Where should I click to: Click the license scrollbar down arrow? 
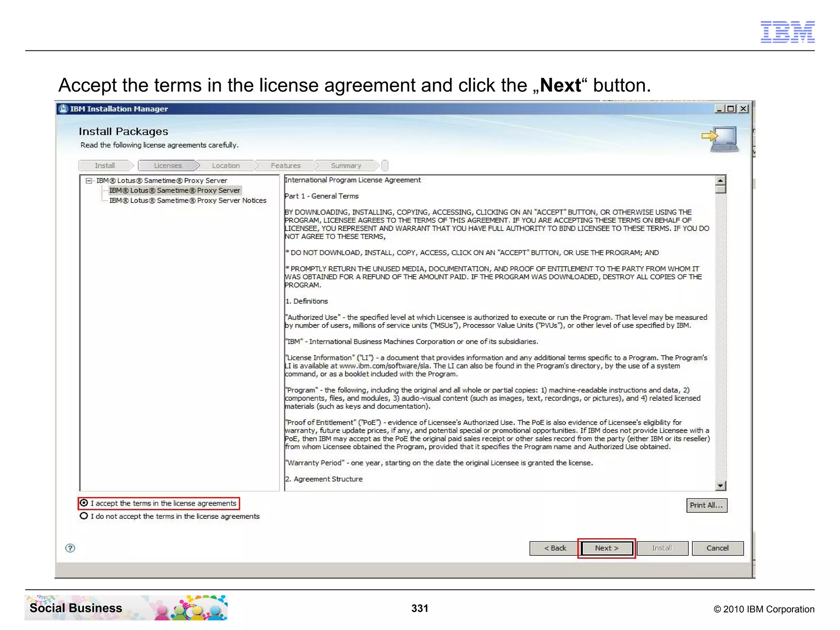(x=720, y=486)
